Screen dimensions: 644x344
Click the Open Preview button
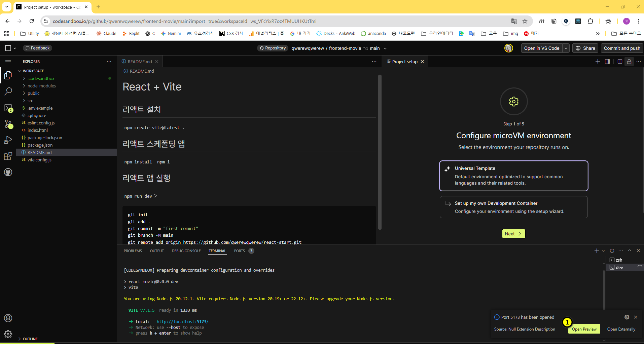coord(584,329)
